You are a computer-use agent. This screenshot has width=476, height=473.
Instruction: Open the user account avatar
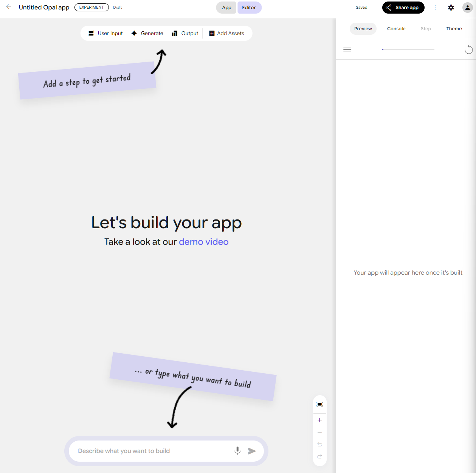pos(467,8)
